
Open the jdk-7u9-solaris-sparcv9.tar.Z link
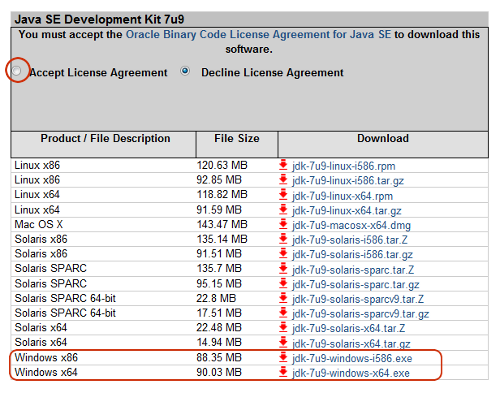(358, 299)
